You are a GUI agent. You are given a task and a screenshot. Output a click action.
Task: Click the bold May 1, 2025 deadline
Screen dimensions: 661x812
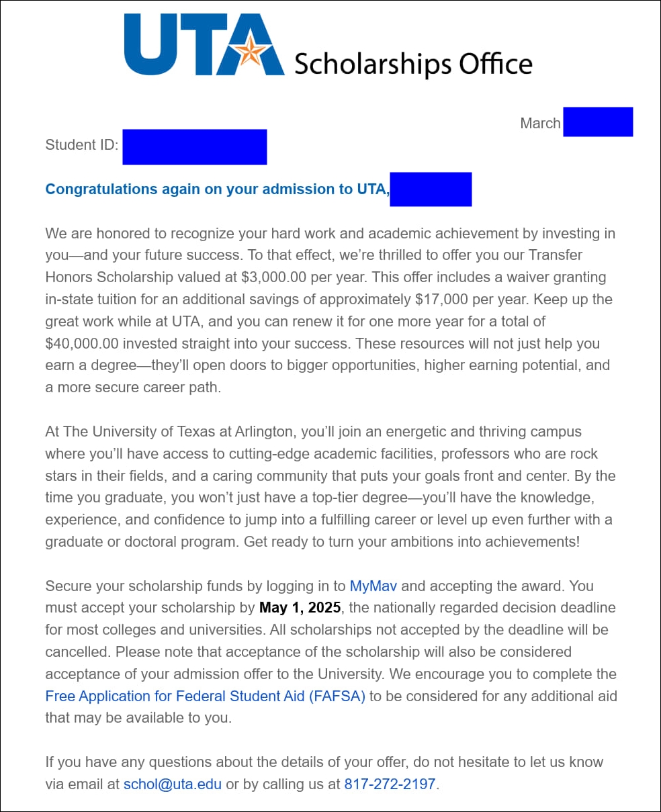click(300, 608)
